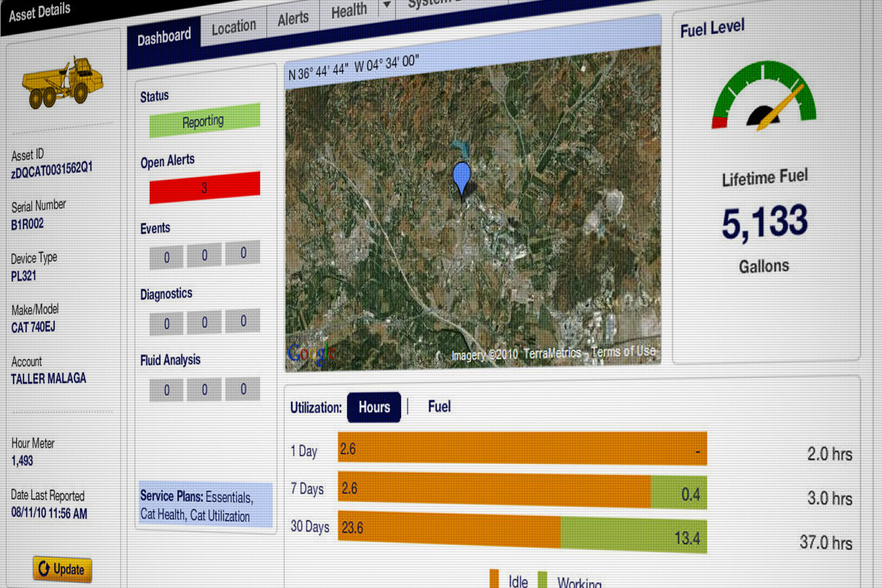The height and width of the screenshot is (588, 882).
Task: Click the 30 Days working bar segment
Action: (633, 536)
